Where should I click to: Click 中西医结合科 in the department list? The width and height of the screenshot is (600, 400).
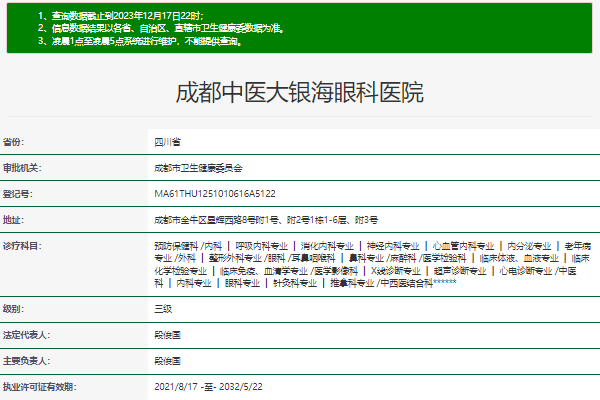[406, 283]
